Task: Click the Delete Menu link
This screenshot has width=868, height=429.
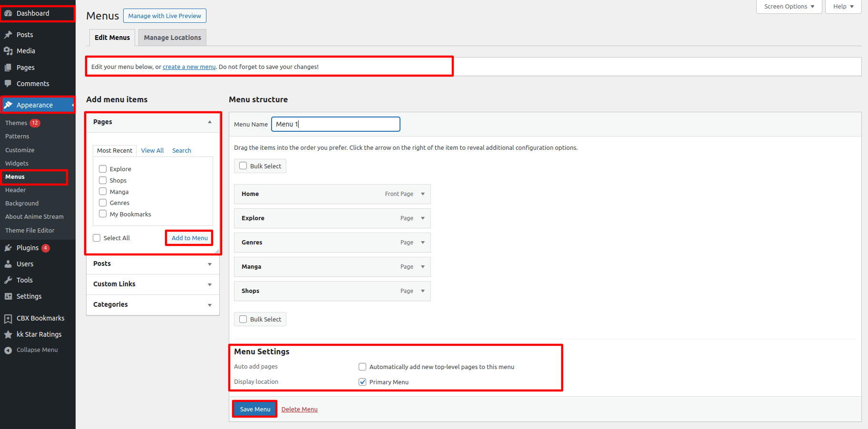Action: 299,409
